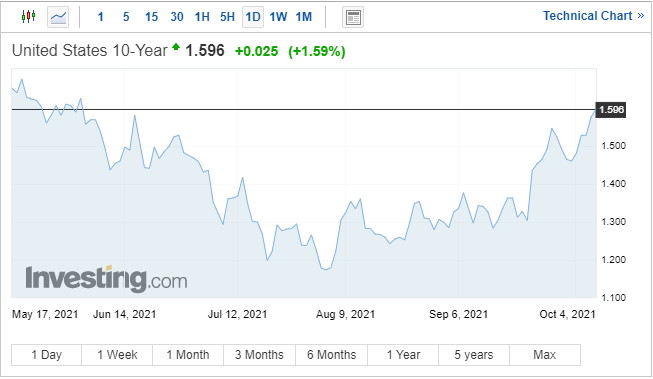653x379 pixels.
Task: Click the large 1.596 price in header
Action: point(205,51)
